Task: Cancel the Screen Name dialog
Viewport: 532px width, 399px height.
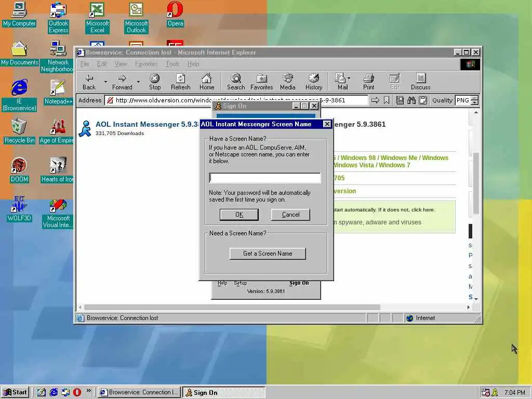Action: pos(291,215)
